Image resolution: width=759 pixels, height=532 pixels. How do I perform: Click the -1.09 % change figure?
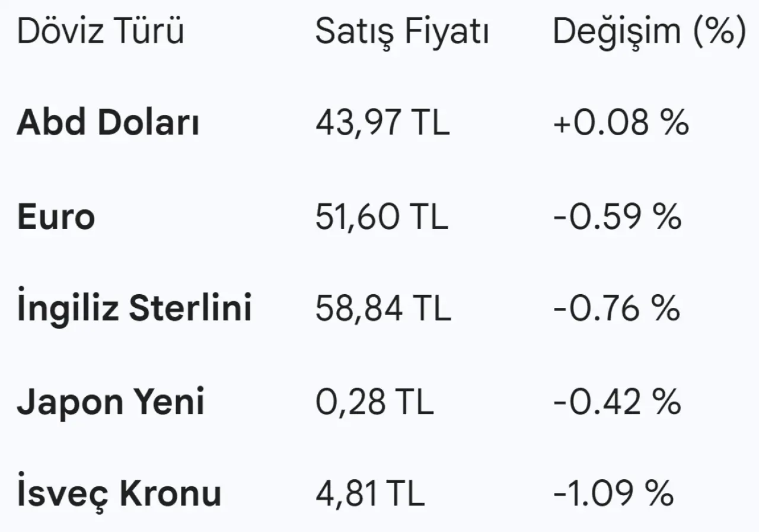tap(613, 493)
